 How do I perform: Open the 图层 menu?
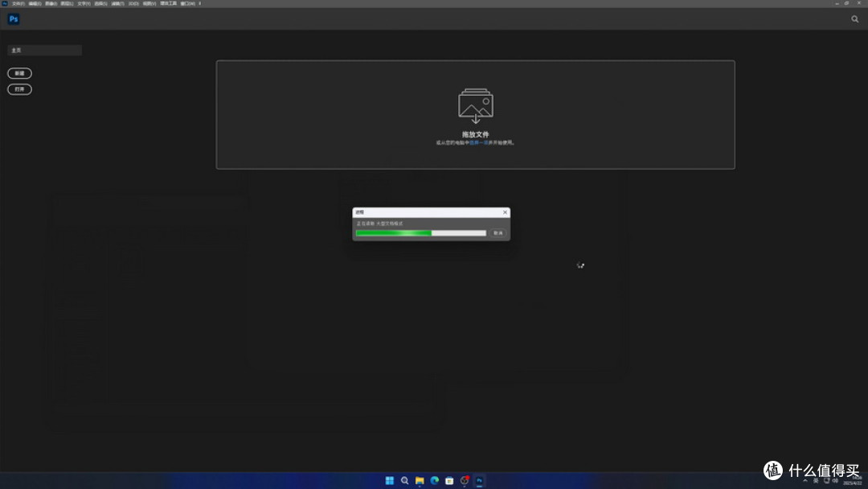pos(67,3)
